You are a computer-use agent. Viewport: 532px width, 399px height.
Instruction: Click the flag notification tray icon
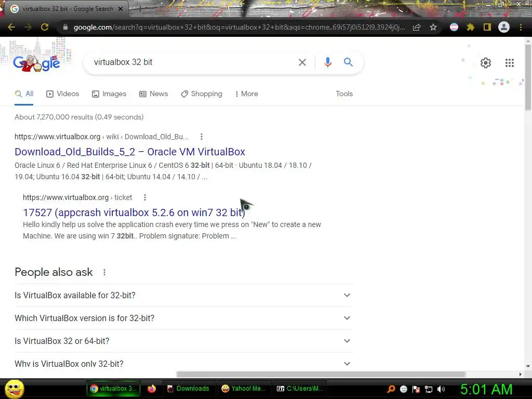(x=416, y=389)
